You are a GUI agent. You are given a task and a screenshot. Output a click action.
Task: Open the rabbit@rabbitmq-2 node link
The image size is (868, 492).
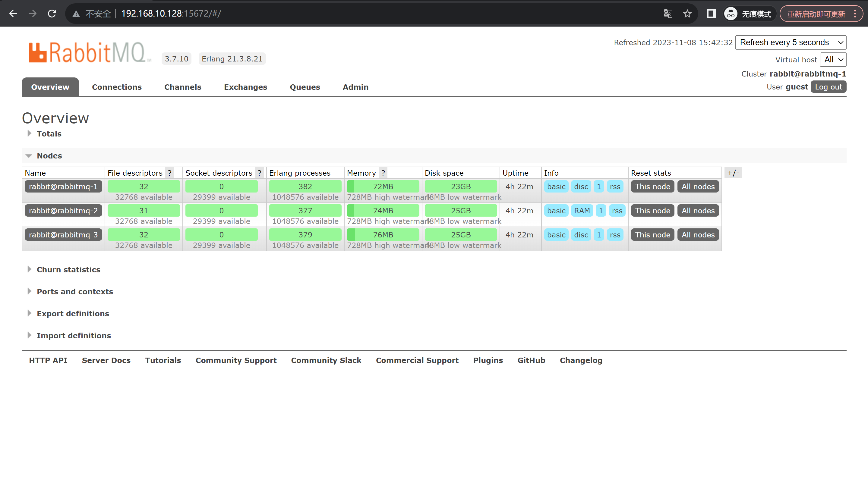(63, 211)
